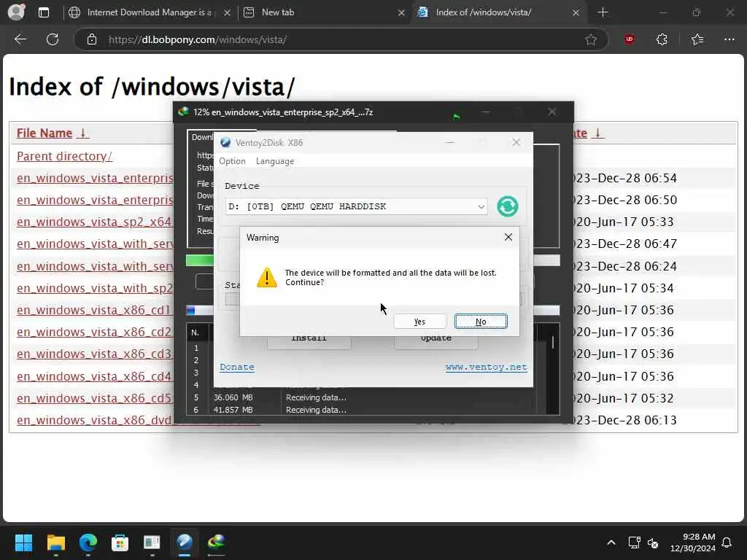Open browser Settings and more menu
Screen dimensions: 747x560
pyautogui.click(x=729, y=39)
